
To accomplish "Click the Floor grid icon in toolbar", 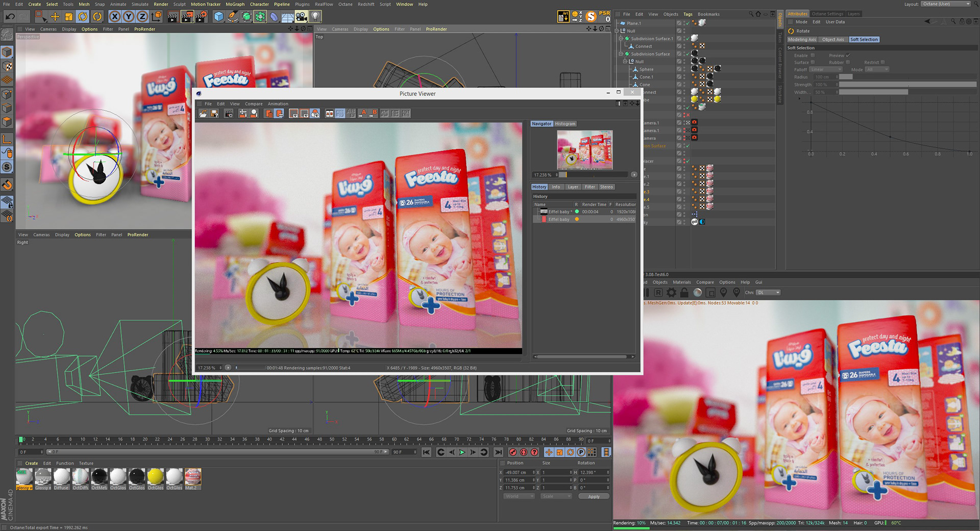I will 288,17.
